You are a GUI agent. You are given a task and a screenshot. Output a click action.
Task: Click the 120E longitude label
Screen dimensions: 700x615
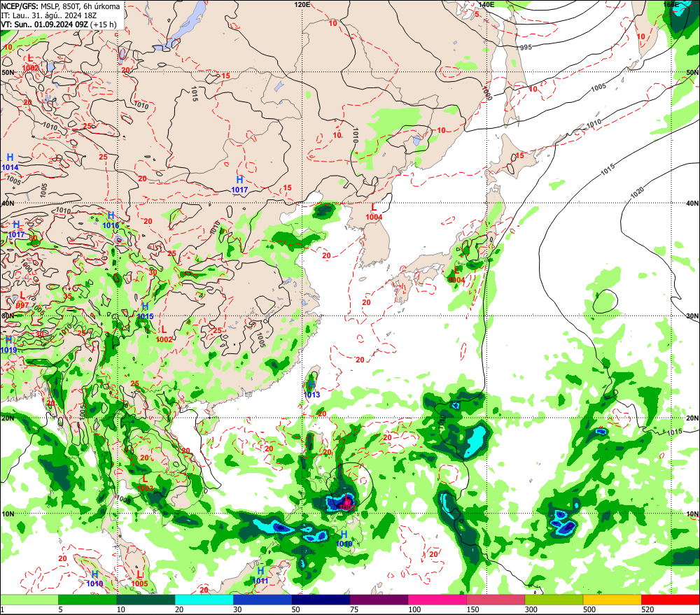coord(302,4)
